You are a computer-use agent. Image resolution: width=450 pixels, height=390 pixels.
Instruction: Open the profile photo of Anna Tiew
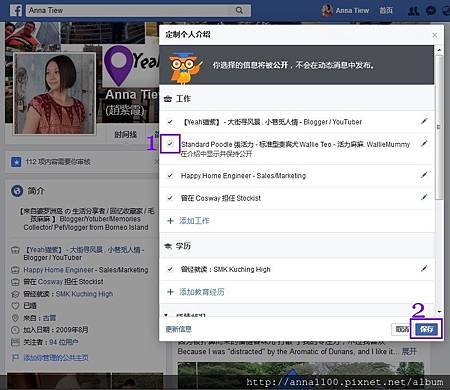[x=54, y=93]
